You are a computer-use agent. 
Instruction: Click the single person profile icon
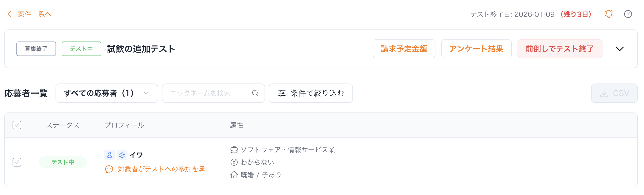110,155
